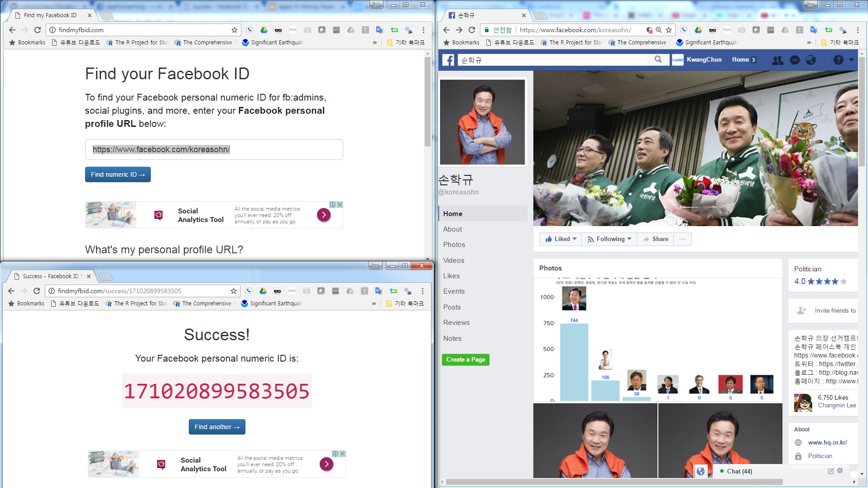Click the Changmin Lee link
This screenshot has height=488, width=868.
[x=837, y=406]
